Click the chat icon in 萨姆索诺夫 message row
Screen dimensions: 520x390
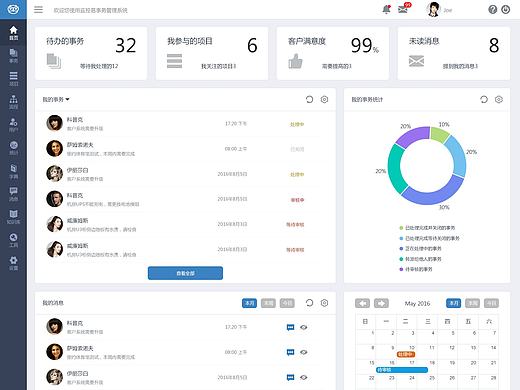pos(290,352)
